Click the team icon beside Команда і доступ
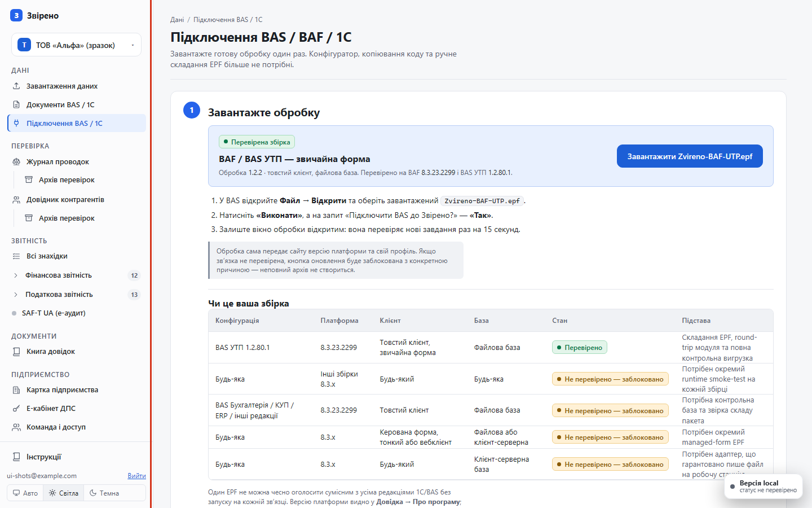Viewport: 812px width, 508px height. click(17, 427)
